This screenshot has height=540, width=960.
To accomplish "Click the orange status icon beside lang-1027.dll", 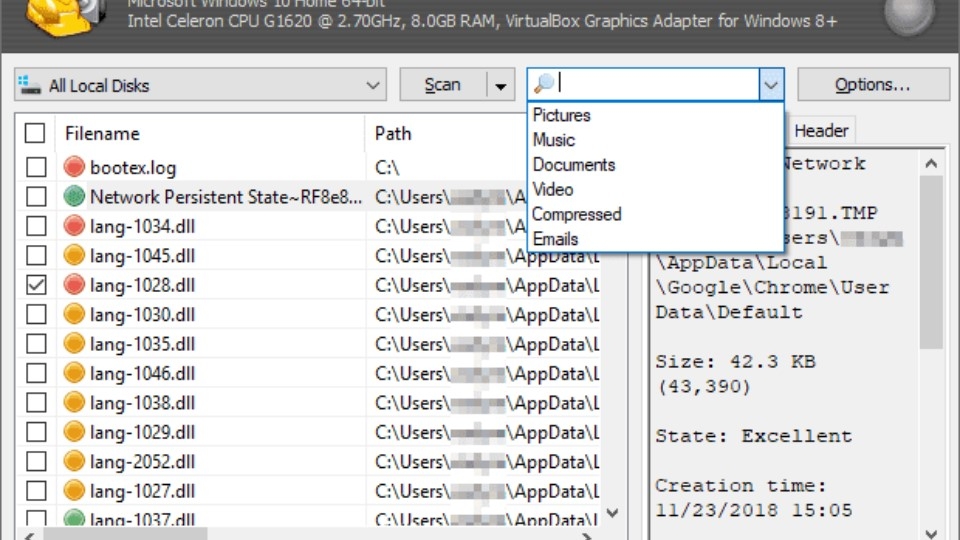I will 74,490.
